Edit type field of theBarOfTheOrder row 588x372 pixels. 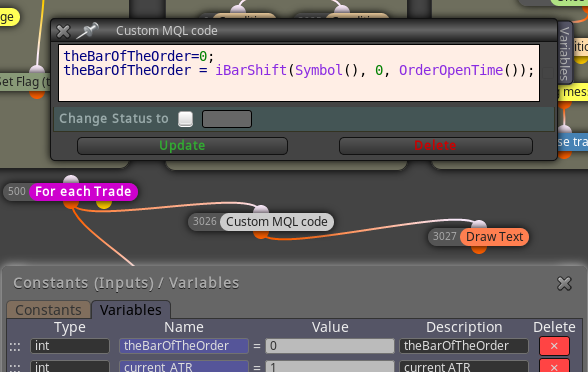pos(70,346)
